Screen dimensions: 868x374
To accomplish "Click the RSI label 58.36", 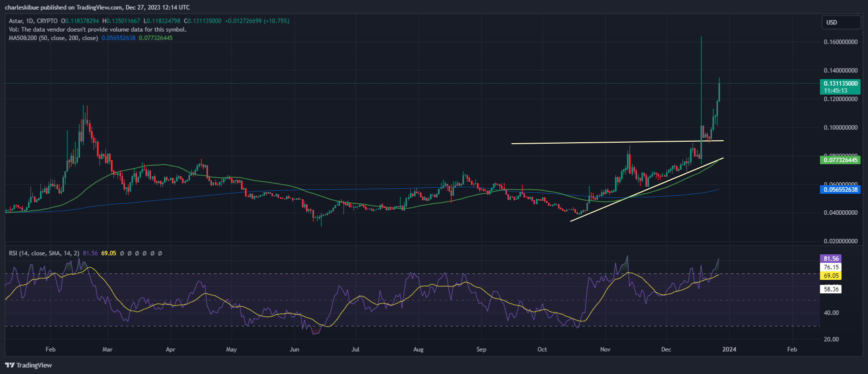I will (831, 289).
